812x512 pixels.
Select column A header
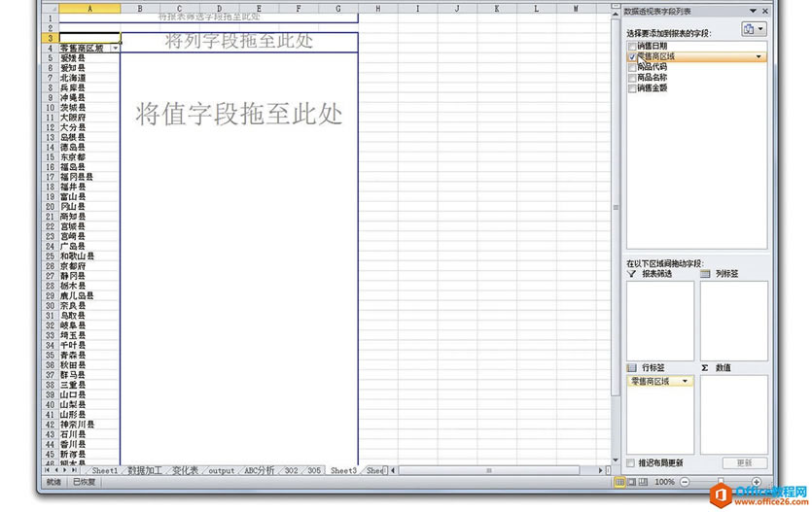point(89,9)
